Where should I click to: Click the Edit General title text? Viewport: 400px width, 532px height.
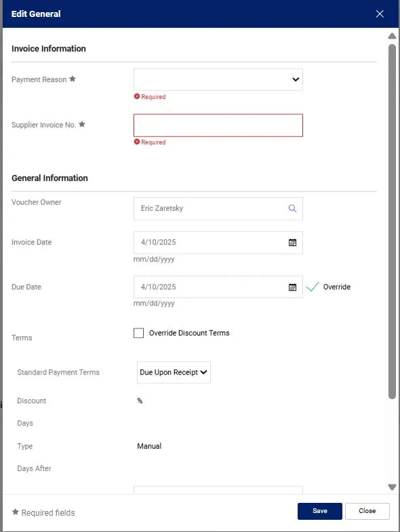(36, 14)
